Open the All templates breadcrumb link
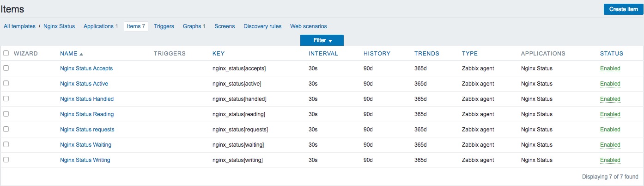 [x=19, y=26]
